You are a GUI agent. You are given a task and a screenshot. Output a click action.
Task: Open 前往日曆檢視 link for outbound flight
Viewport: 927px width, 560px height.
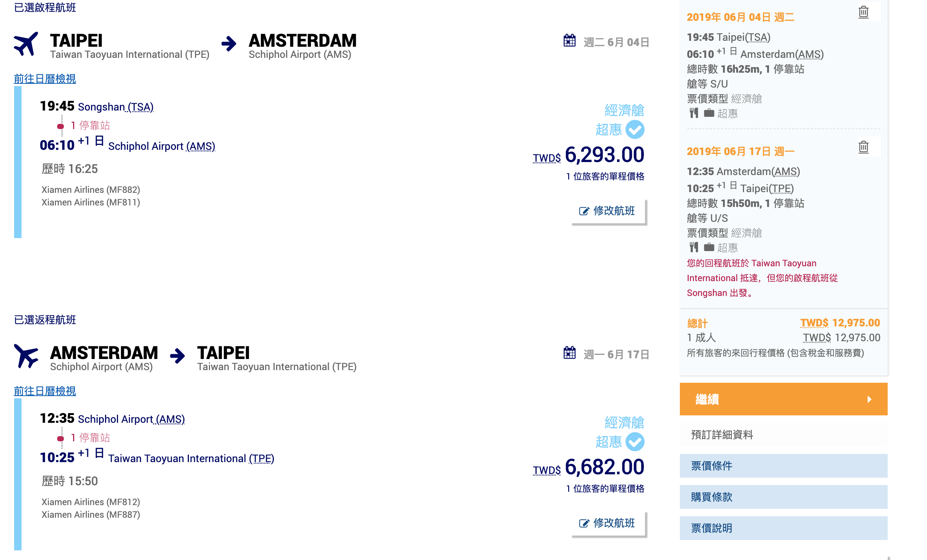pyautogui.click(x=45, y=79)
